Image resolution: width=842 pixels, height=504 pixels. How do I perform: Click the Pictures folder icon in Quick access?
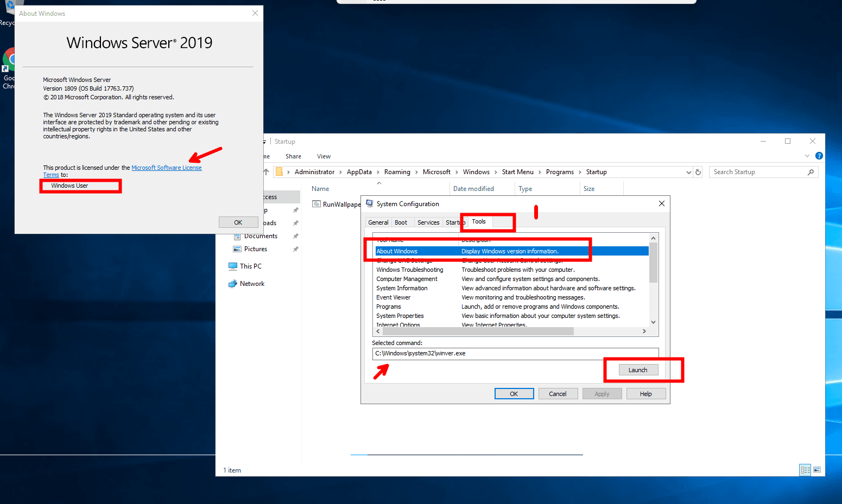point(237,249)
